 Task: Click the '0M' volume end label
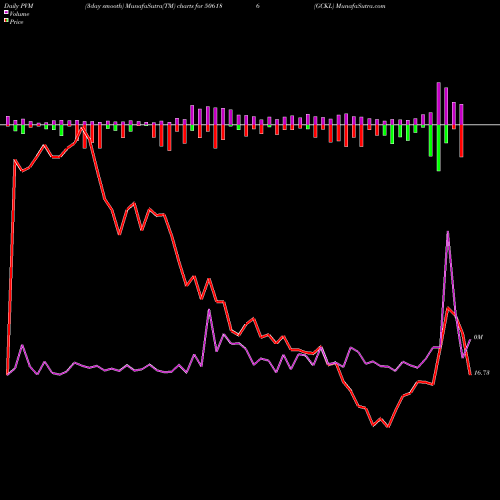(478, 338)
